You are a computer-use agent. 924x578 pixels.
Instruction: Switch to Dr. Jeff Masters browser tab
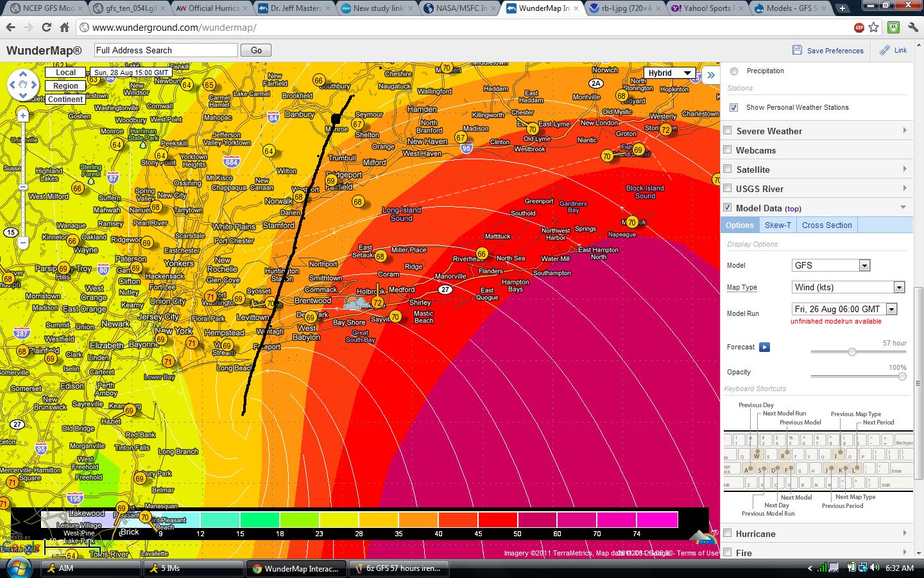[x=295, y=8]
